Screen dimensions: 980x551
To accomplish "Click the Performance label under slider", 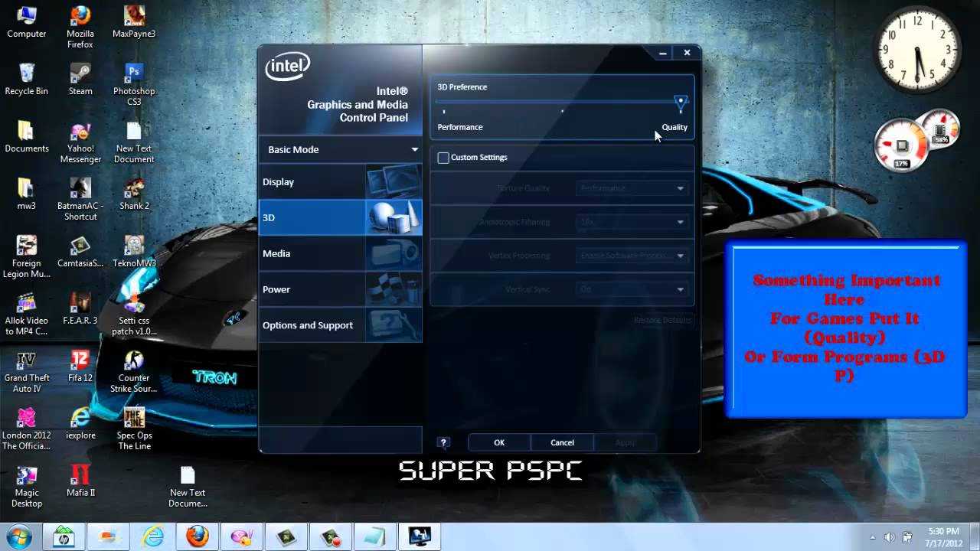I will click(x=460, y=127).
